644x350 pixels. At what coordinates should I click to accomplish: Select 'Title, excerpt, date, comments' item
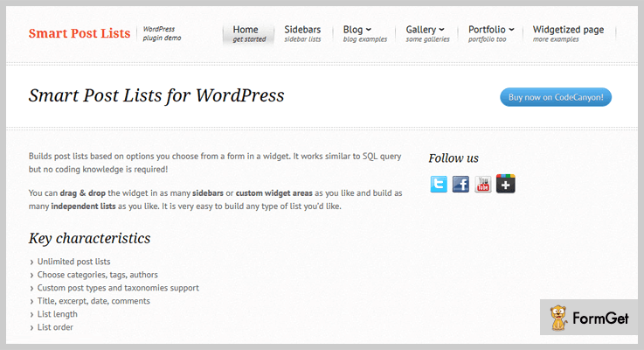[93, 301]
